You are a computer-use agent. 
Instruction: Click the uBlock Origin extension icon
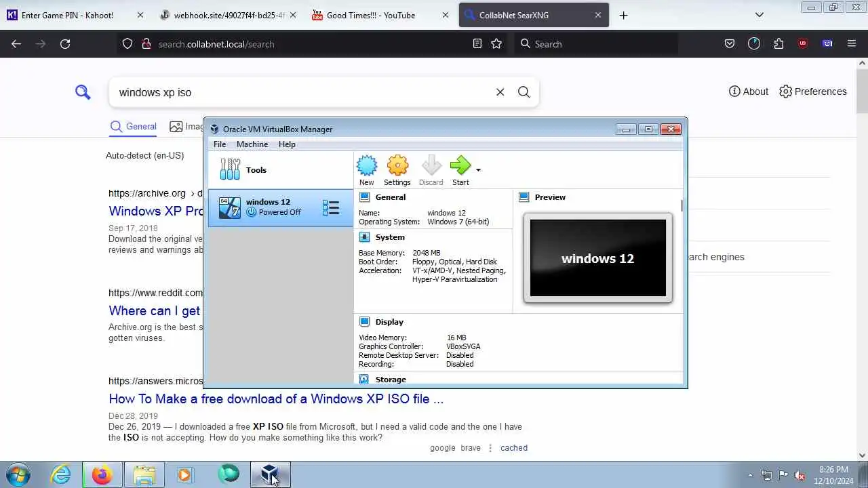click(x=803, y=43)
